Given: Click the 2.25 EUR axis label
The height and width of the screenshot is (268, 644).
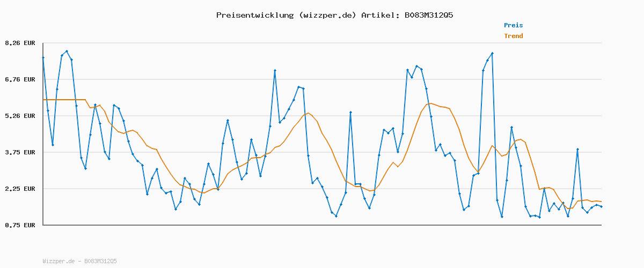Looking at the screenshot, I should point(20,189).
